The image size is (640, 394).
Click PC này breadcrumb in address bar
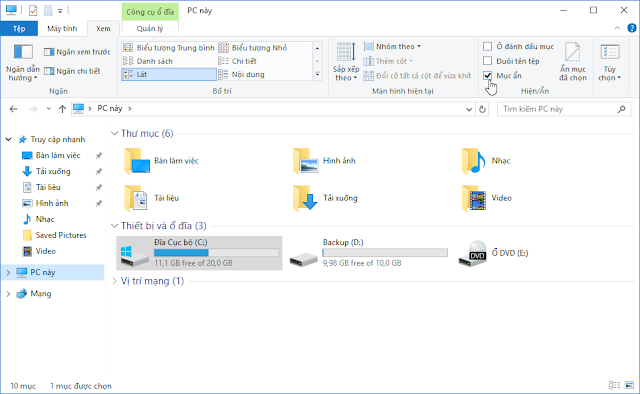point(110,109)
